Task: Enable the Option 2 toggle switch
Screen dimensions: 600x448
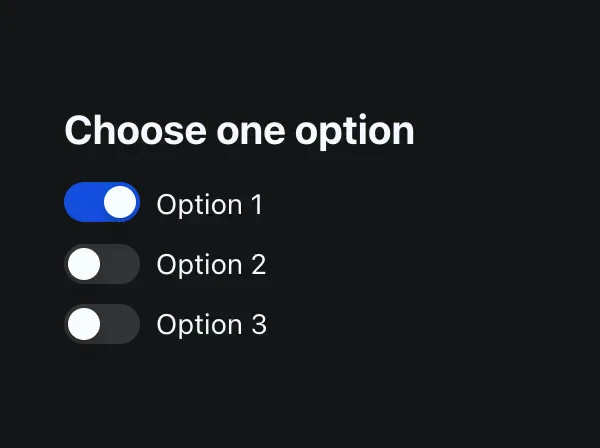Action: pyautogui.click(x=102, y=264)
